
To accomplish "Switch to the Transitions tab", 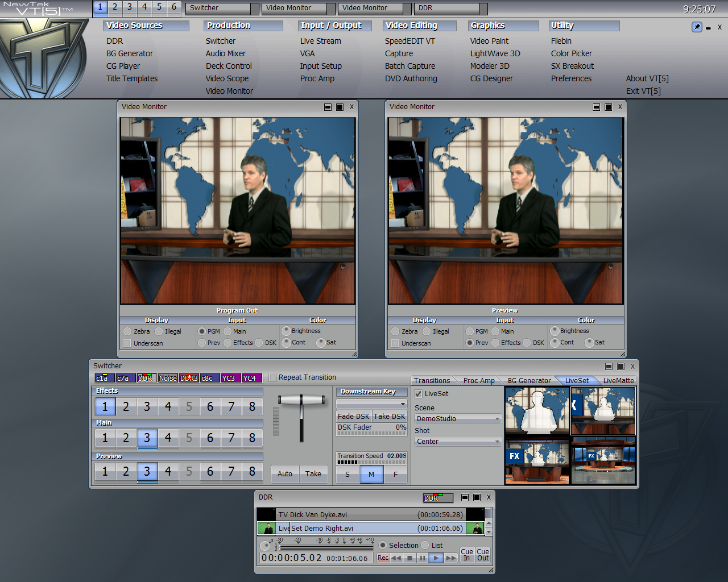I will [432, 381].
